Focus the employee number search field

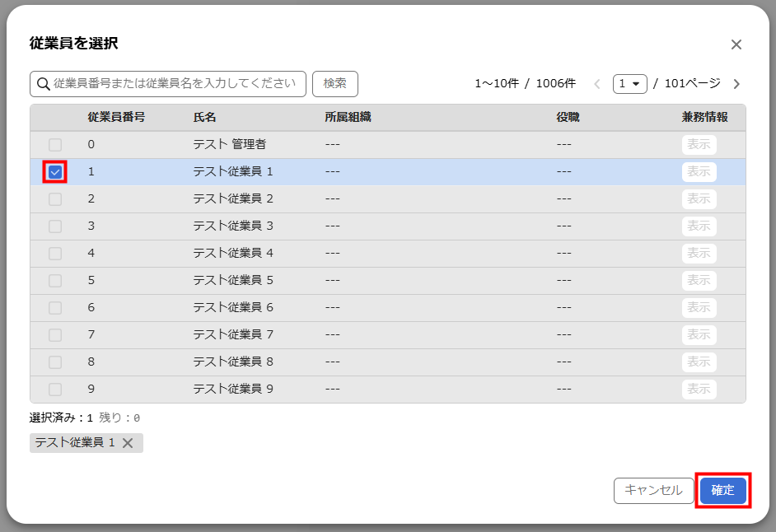[175, 83]
